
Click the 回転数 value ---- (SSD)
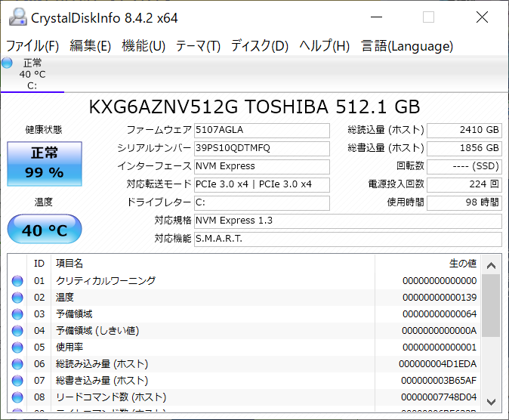point(464,167)
